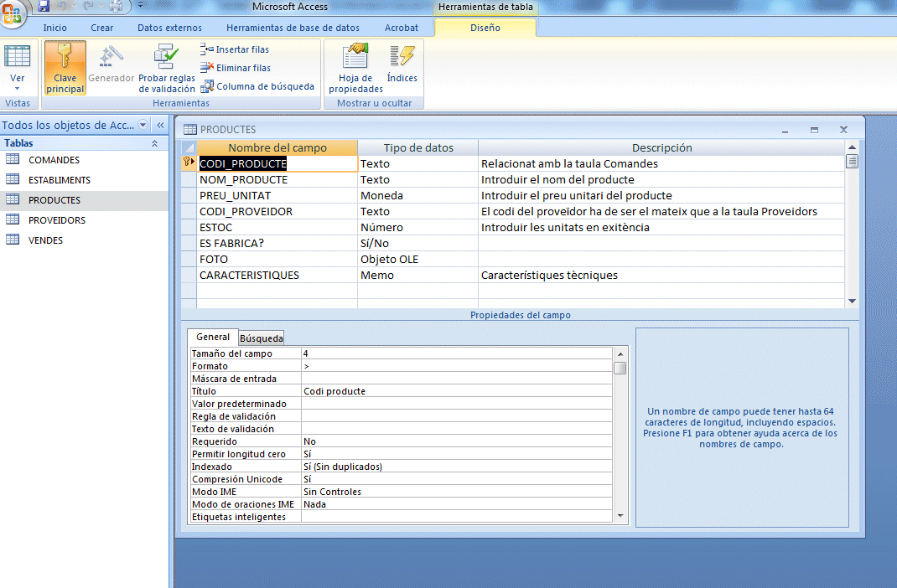The width and height of the screenshot is (897, 588).
Task: Click the properties list scrollbar down arrow
Action: pos(620,516)
